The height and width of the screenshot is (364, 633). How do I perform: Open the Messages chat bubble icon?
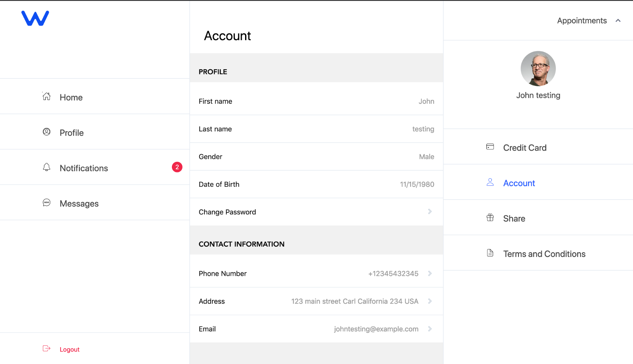(47, 203)
